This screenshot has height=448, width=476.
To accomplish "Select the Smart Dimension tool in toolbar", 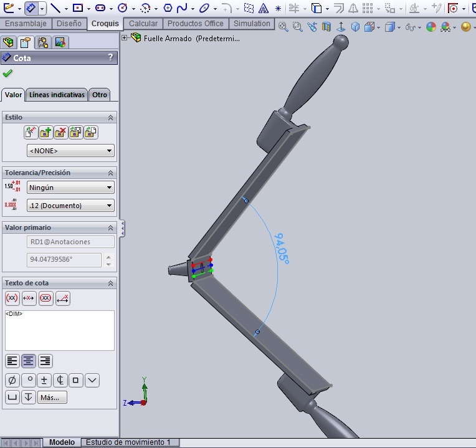I will (31, 8).
